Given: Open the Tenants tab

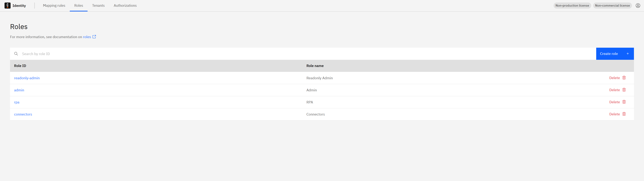Looking at the screenshot, I should pyautogui.click(x=98, y=6).
